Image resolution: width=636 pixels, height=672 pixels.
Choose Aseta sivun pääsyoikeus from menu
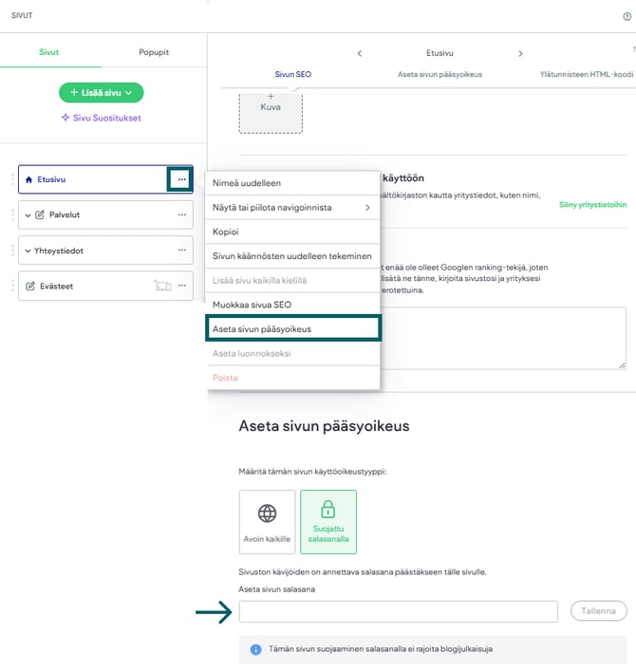[x=292, y=328]
